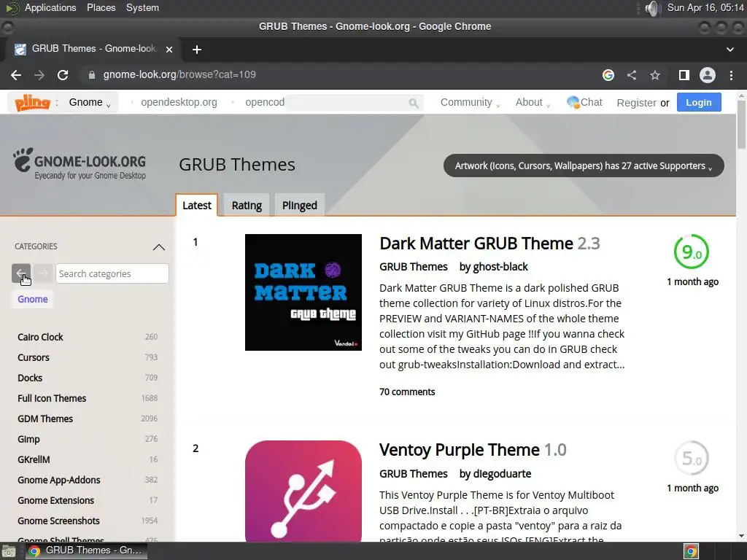Open the Chrome side panel icon
The width and height of the screenshot is (747, 560).
pyautogui.click(x=684, y=75)
